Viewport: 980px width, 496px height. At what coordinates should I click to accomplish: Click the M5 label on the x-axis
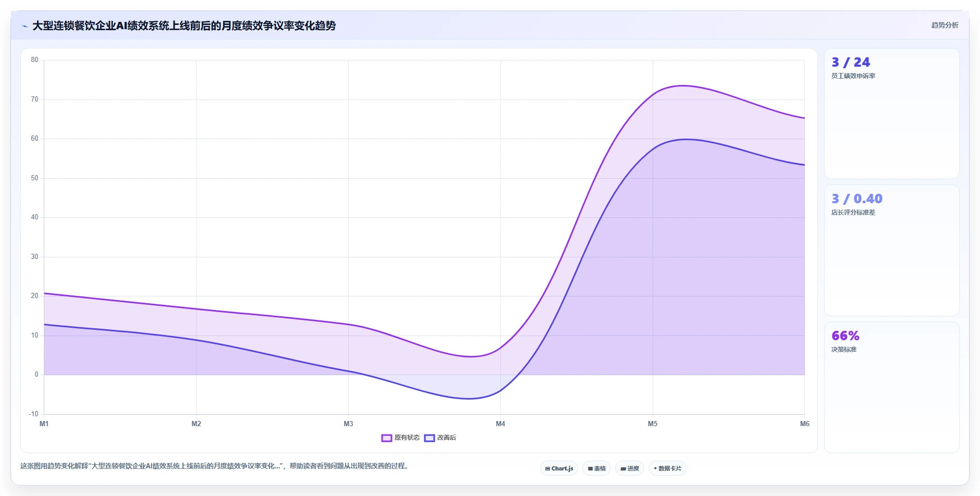[x=653, y=424]
